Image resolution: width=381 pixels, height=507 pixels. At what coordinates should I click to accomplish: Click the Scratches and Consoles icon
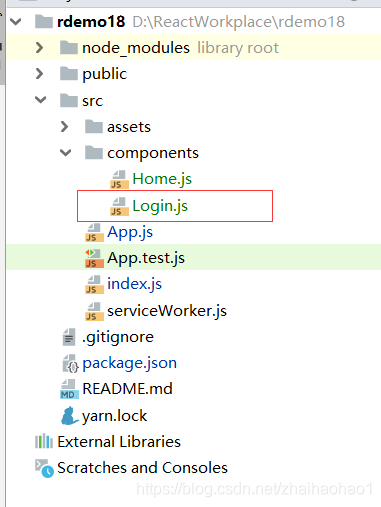44,468
